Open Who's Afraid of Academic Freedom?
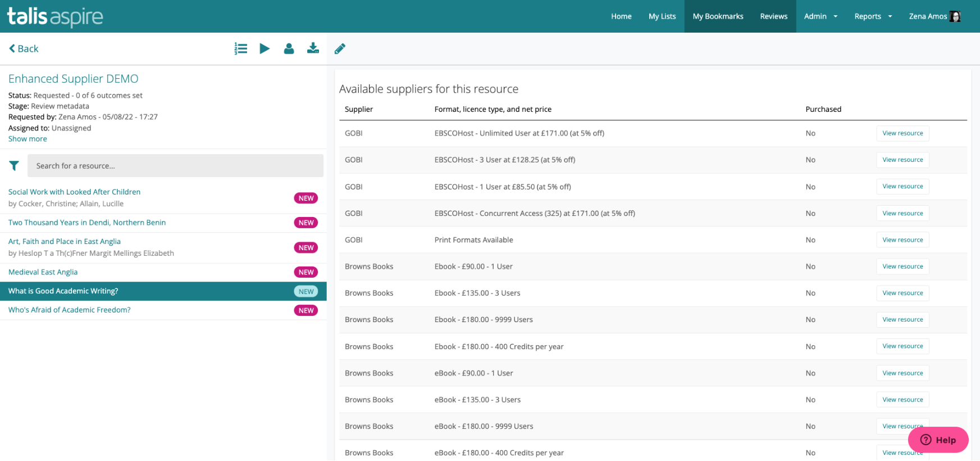Viewport: 980px width, 461px height. pyautogui.click(x=69, y=310)
